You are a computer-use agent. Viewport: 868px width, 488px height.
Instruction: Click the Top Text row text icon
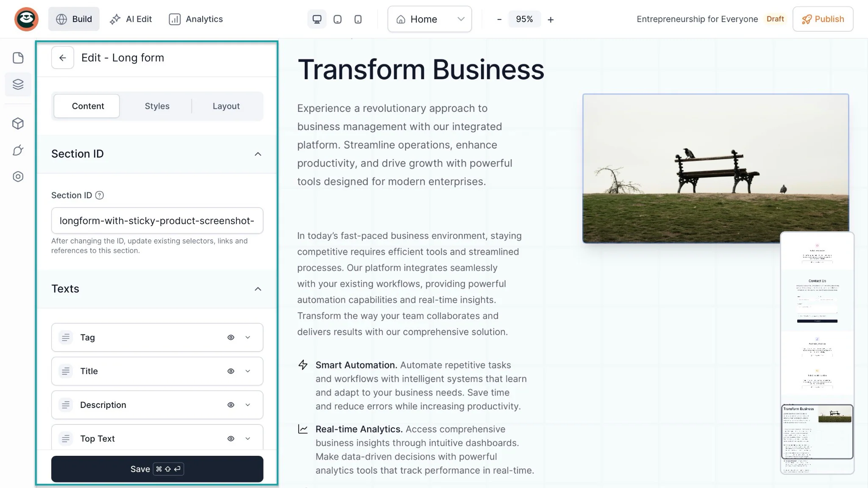coord(66,438)
